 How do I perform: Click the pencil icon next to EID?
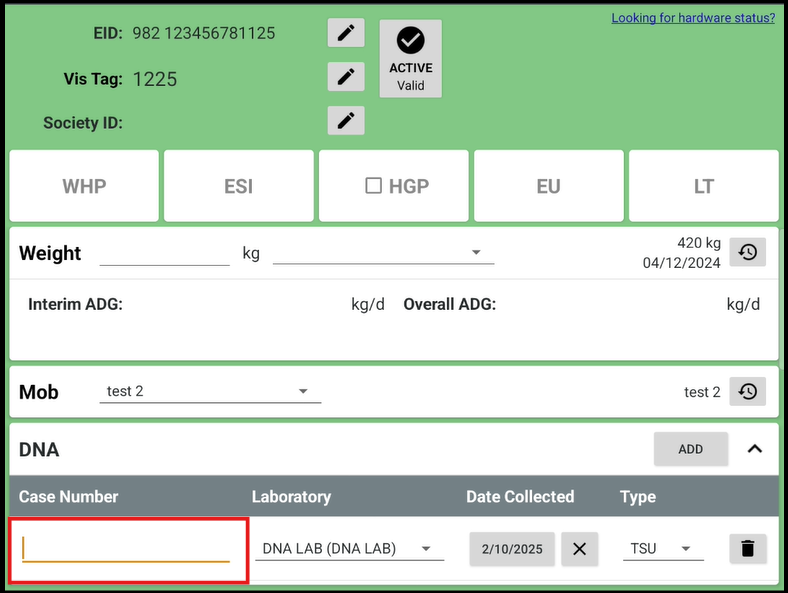click(x=346, y=33)
